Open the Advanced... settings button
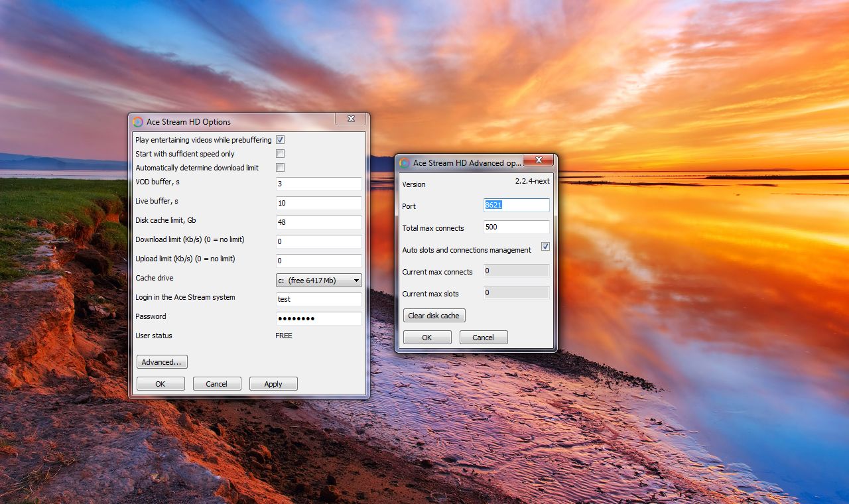The width and height of the screenshot is (849, 504). (162, 362)
